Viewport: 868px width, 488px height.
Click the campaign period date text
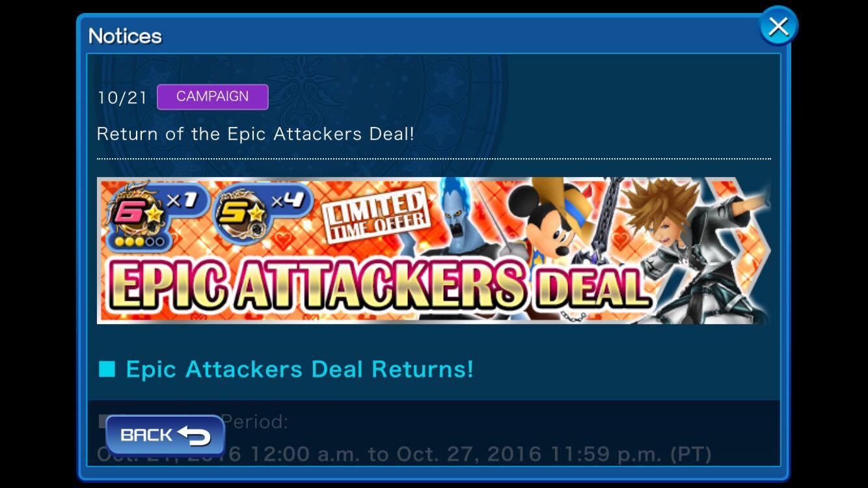click(403, 454)
